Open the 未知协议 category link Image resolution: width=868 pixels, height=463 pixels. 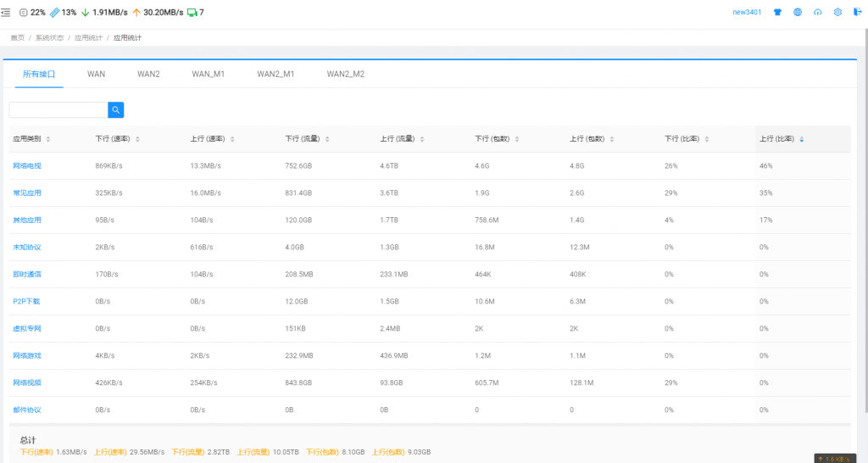click(27, 248)
